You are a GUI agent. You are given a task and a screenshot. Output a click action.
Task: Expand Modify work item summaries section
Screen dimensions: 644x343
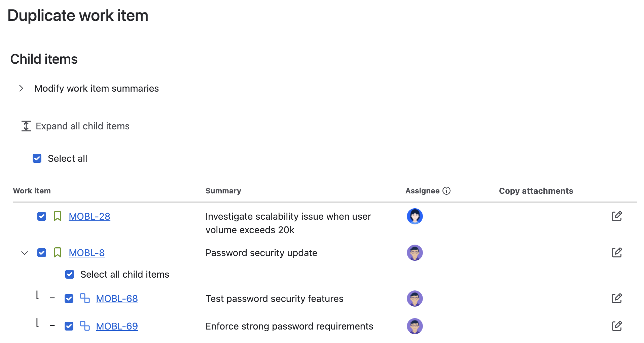pos(22,88)
